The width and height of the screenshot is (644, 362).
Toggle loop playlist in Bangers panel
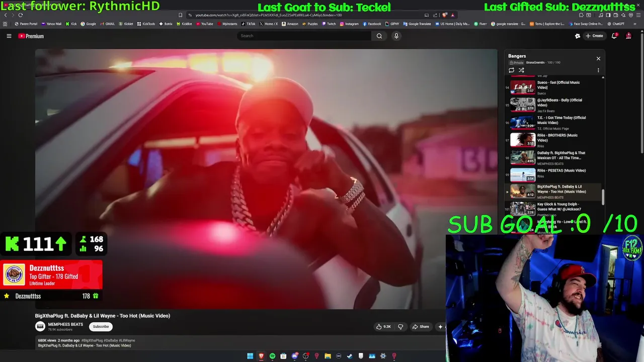pyautogui.click(x=512, y=70)
